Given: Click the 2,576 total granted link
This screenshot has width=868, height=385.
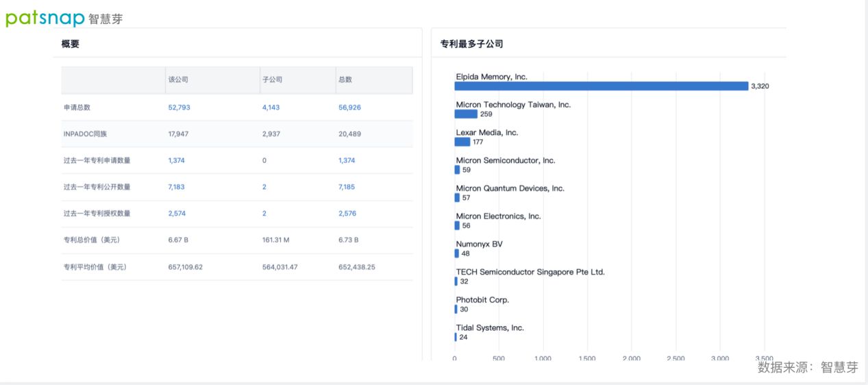Looking at the screenshot, I should [347, 214].
